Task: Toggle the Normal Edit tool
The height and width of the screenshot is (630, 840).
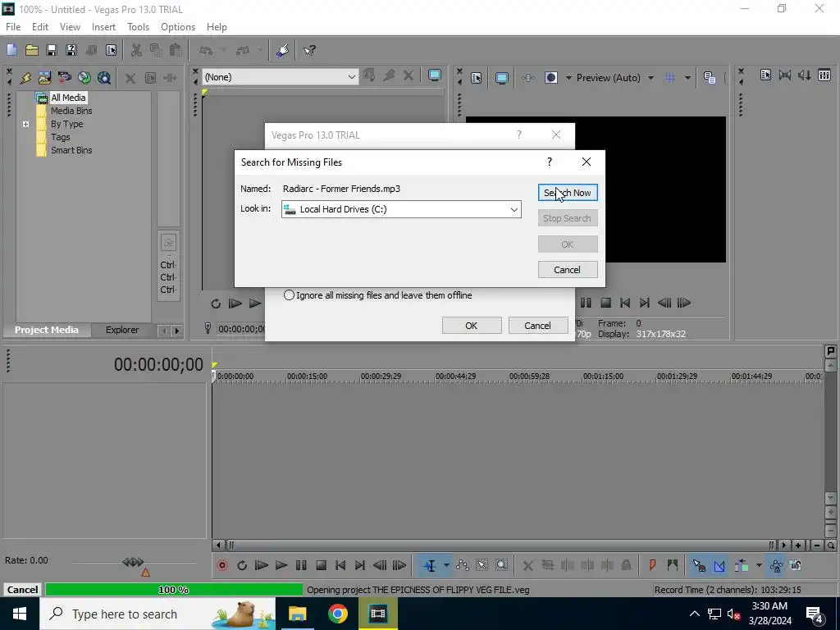Action: click(x=430, y=565)
